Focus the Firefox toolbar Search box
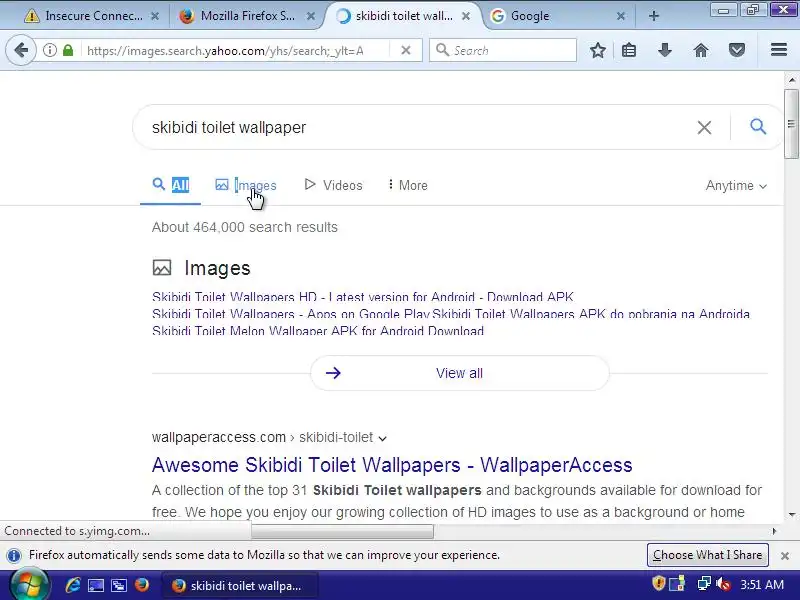 pos(503,50)
